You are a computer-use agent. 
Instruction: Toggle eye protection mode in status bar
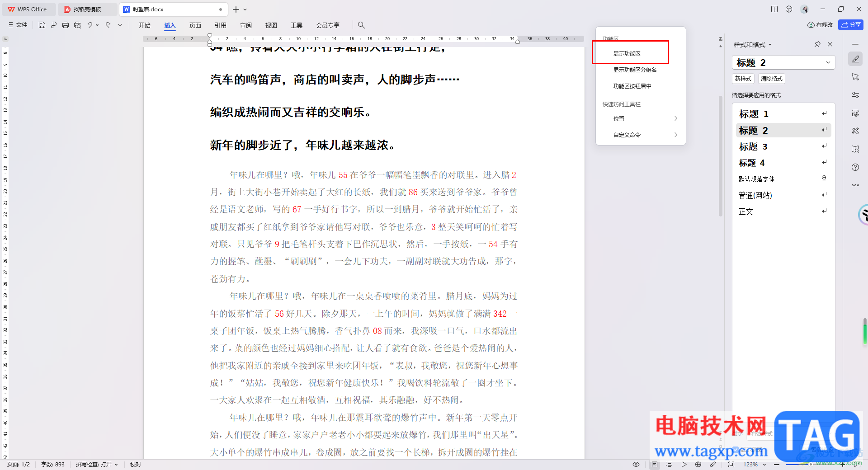[636, 465]
